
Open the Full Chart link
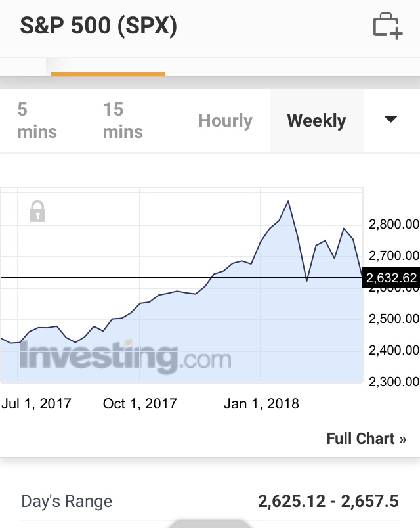coord(366,439)
